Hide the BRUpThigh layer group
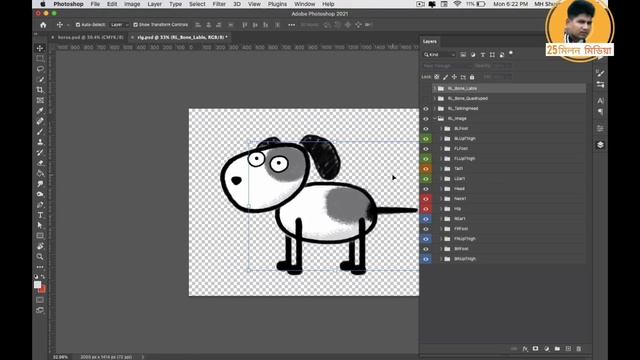This screenshot has width=640, height=360. (x=426, y=259)
